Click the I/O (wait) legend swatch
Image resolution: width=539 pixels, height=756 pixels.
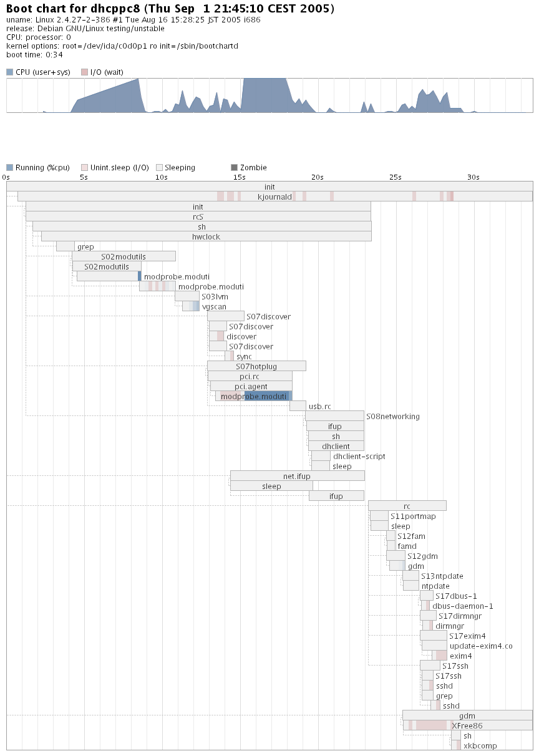coord(84,72)
